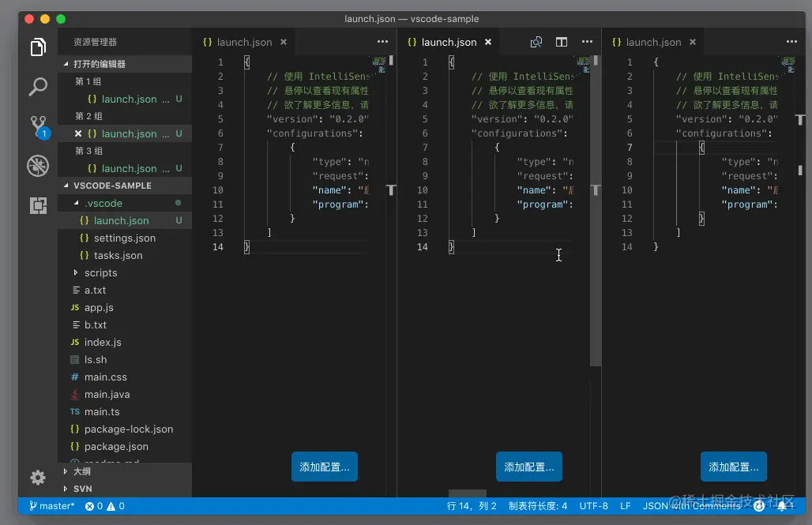812x525 pixels.
Task: Collapse the VSCODE-SAMPLE folder section
Action: click(125, 186)
